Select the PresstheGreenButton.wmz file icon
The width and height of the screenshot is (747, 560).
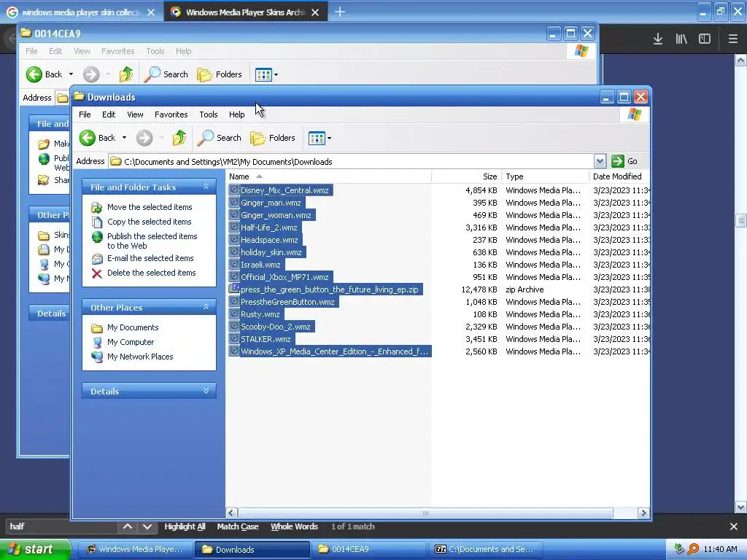[234, 301]
